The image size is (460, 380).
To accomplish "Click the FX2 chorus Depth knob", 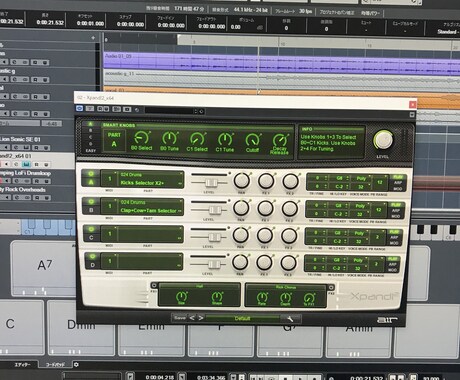I will [x=285, y=297].
